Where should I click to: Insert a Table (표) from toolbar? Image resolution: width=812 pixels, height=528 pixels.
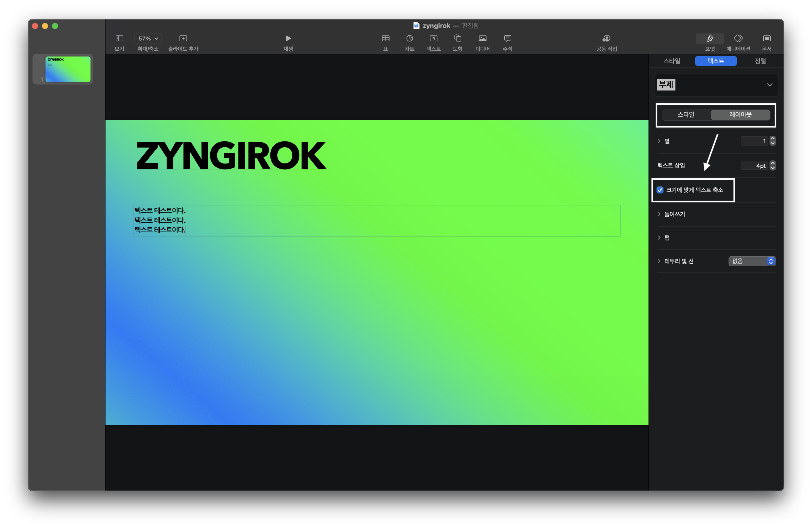click(x=385, y=38)
